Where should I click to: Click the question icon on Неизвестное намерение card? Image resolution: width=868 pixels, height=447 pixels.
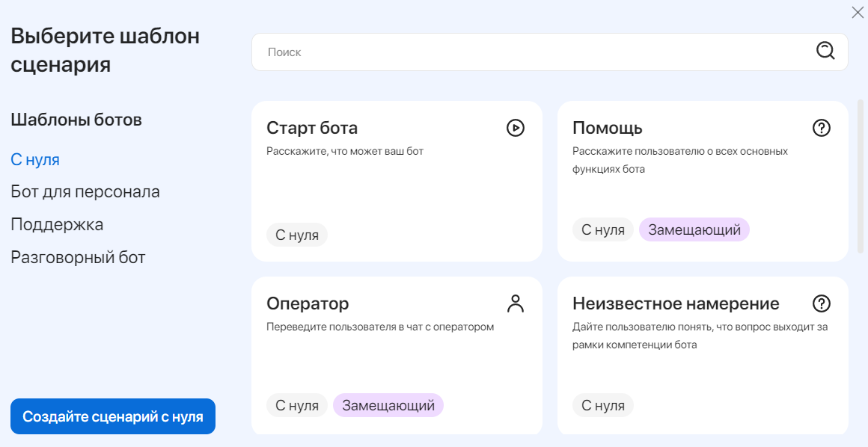coord(821,303)
